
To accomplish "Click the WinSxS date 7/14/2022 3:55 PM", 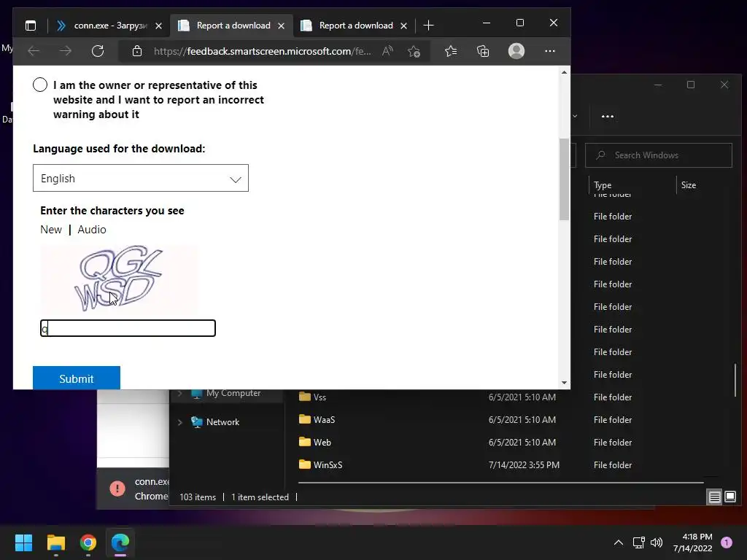I will coord(524,464).
